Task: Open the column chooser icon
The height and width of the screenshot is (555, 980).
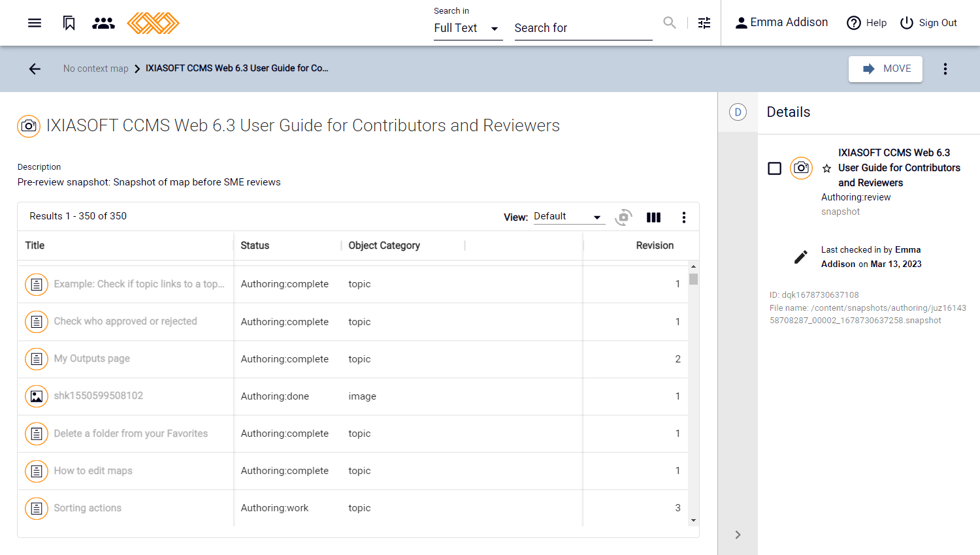Action: [x=653, y=217]
